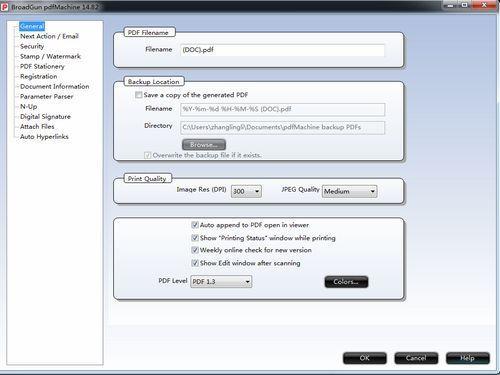This screenshot has width=500, height=375.
Task: Open Document Information page
Action: coord(55,86)
